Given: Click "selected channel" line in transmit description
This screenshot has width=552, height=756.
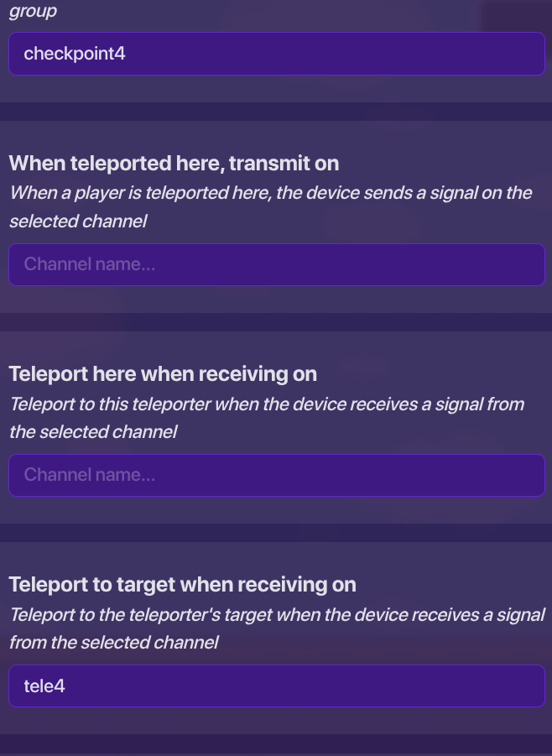Looking at the screenshot, I should pos(78,222).
